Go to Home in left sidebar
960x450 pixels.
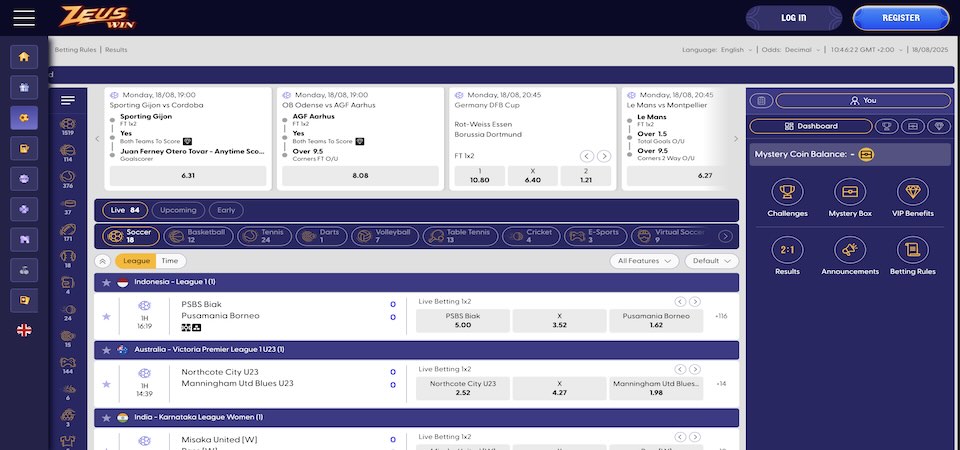click(x=24, y=57)
